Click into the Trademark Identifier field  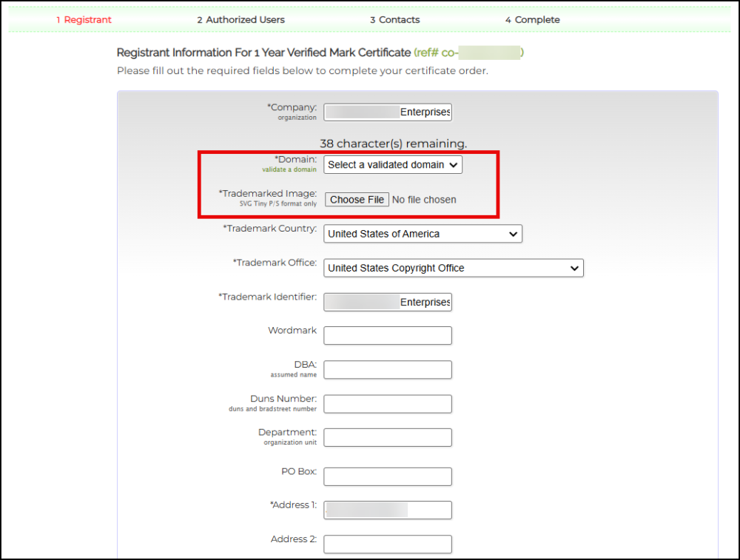click(x=387, y=302)
